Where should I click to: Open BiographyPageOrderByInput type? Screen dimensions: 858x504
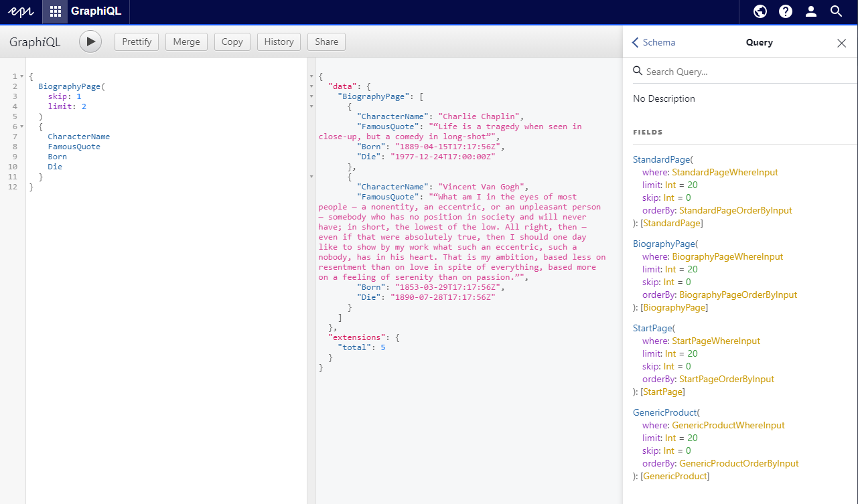(x=738, y=295)
